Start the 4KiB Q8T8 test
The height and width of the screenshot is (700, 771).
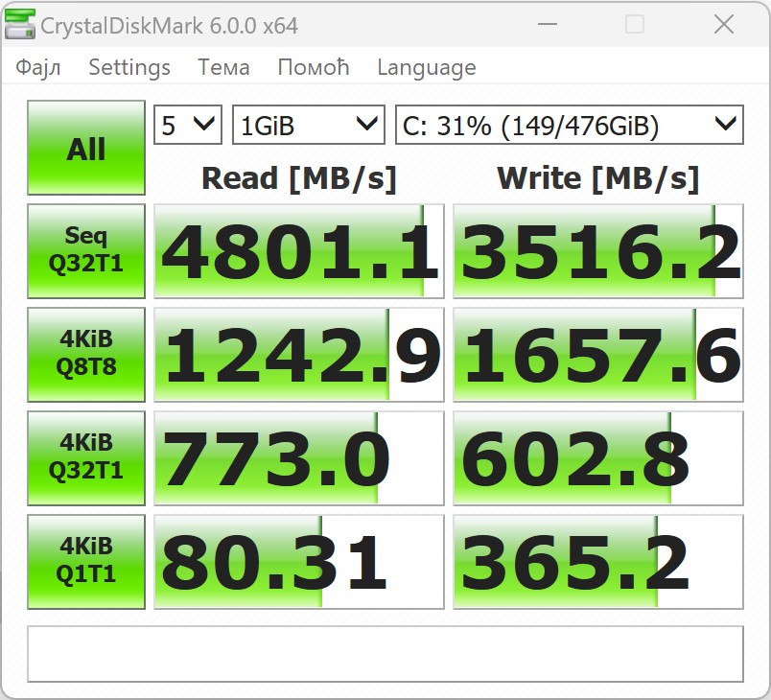86,355
